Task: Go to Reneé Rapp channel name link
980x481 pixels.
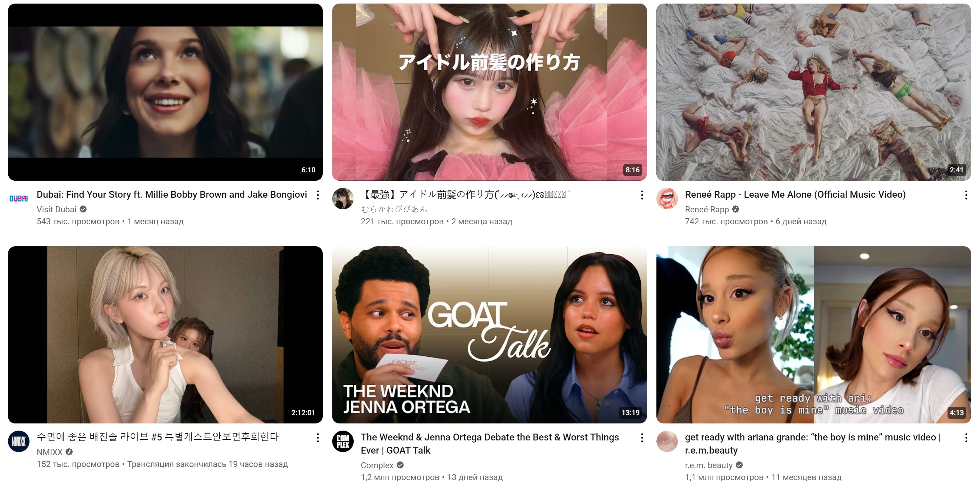Action: 707,209
